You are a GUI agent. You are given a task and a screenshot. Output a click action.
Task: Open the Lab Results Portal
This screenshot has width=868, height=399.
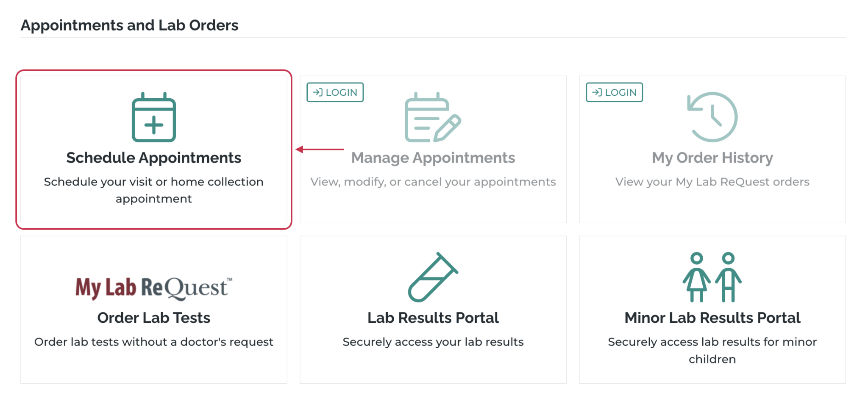click(433, 309)
